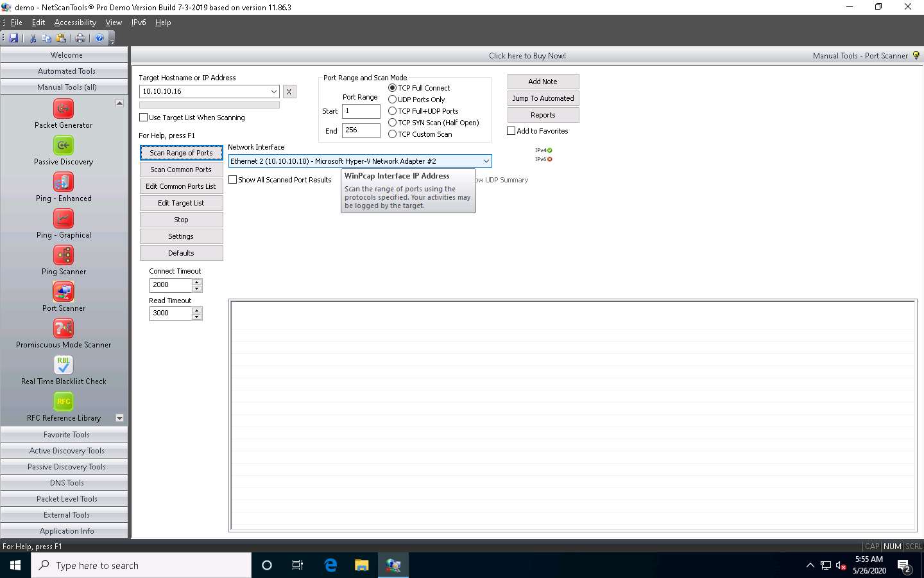Enable Use Target List When Scanning
Screen dimensions: 924x578
(x=144, y=118)
